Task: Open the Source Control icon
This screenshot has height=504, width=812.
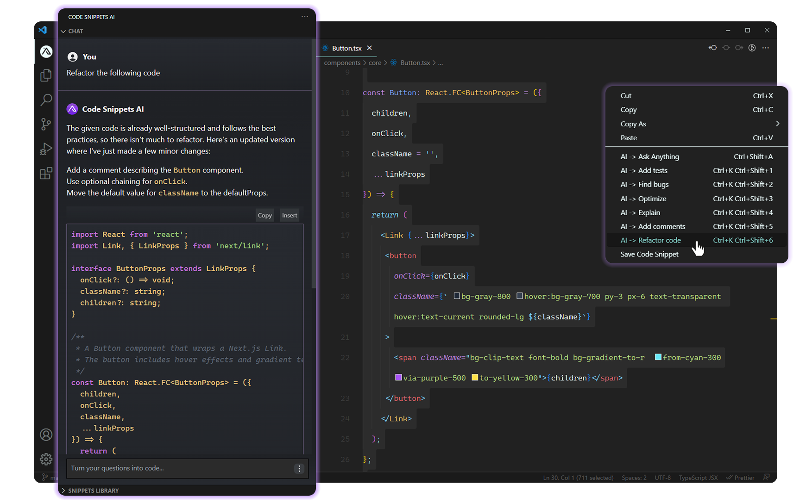Action: point(46,124)
